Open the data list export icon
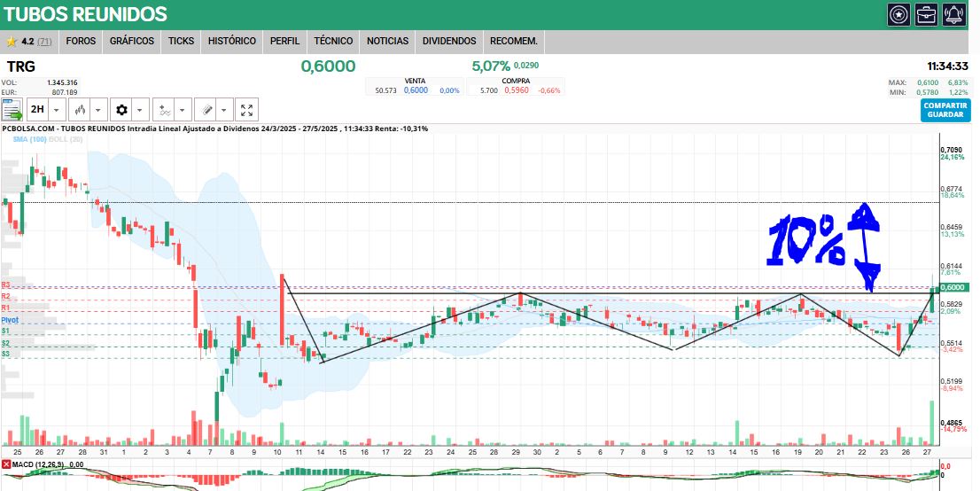This screenshot has width=980, height=491. [x=12, y=110]
